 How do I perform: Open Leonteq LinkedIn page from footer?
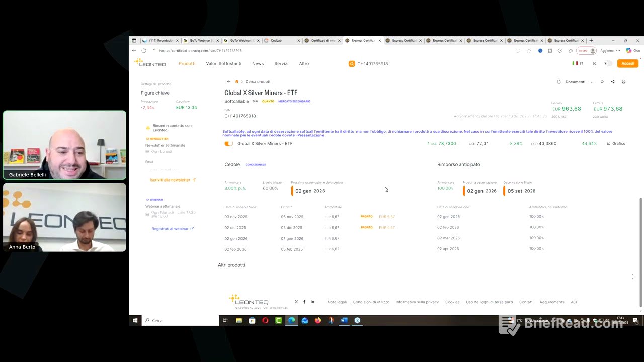tap(312, 302)
